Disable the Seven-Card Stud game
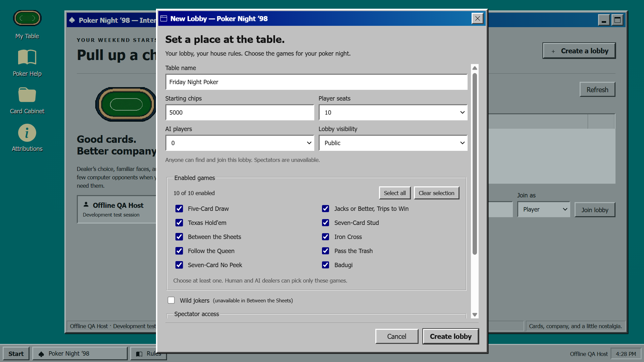This screenshot has width=644, height=362. point(325,223)
